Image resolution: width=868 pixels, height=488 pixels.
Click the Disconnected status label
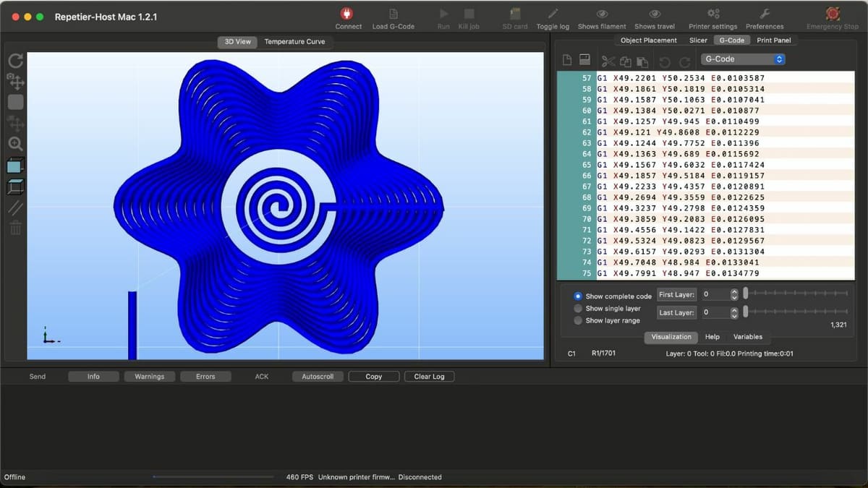click(x=420, y=477)
